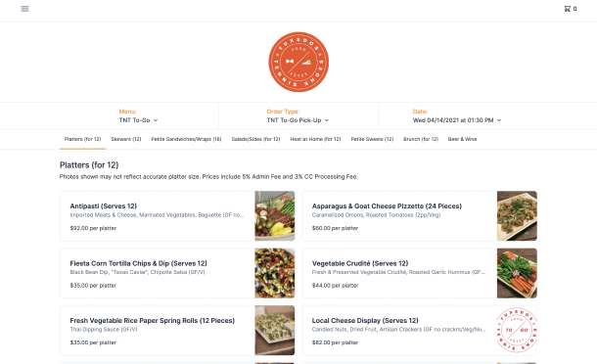The image size is (597, 364).
Task: Click the Vegetable Crudité photo thumbnail
Action: point(517,273)
